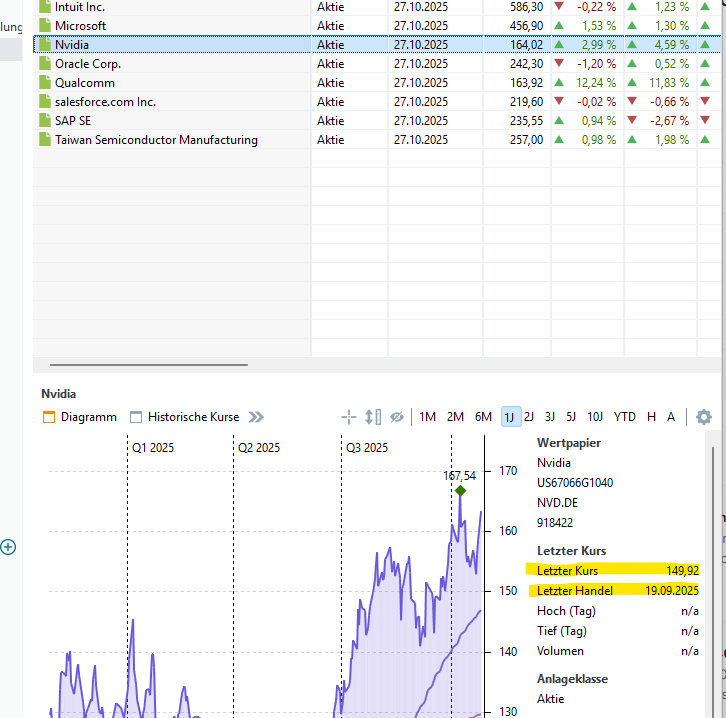Open chart settings gear icon
The height and width of the screenshot is (718, 726).
pos(704,417)
